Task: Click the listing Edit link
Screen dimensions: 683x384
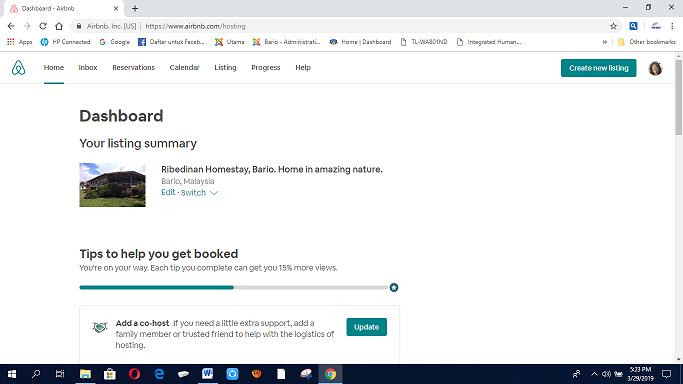Action: (x=168, y=192)
